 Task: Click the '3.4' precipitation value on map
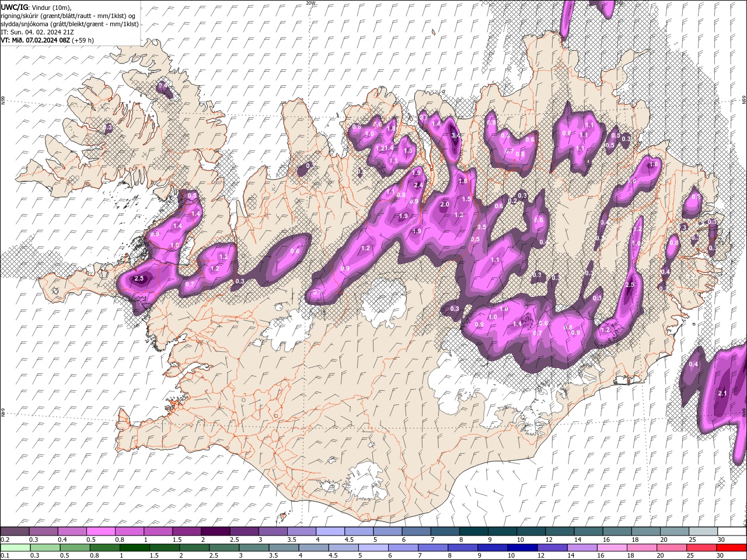[x=456, y=135]
